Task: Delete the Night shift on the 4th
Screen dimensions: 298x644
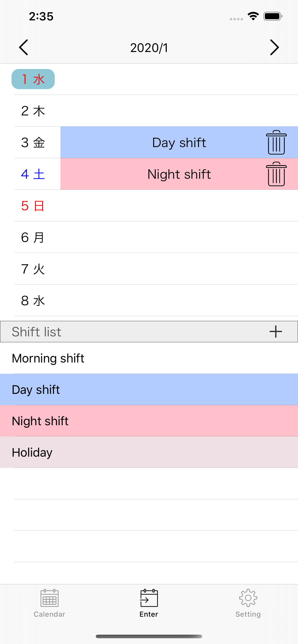Action: coord(276,174)
